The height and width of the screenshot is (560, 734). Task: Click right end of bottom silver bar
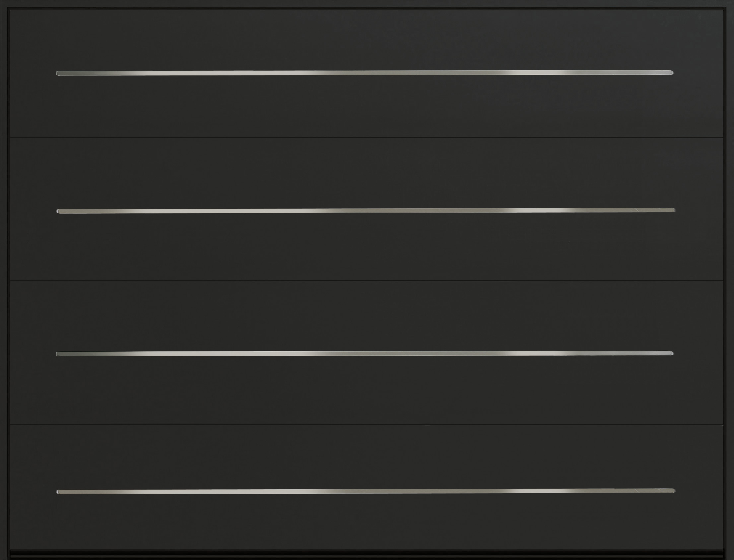tap(673, 491)
